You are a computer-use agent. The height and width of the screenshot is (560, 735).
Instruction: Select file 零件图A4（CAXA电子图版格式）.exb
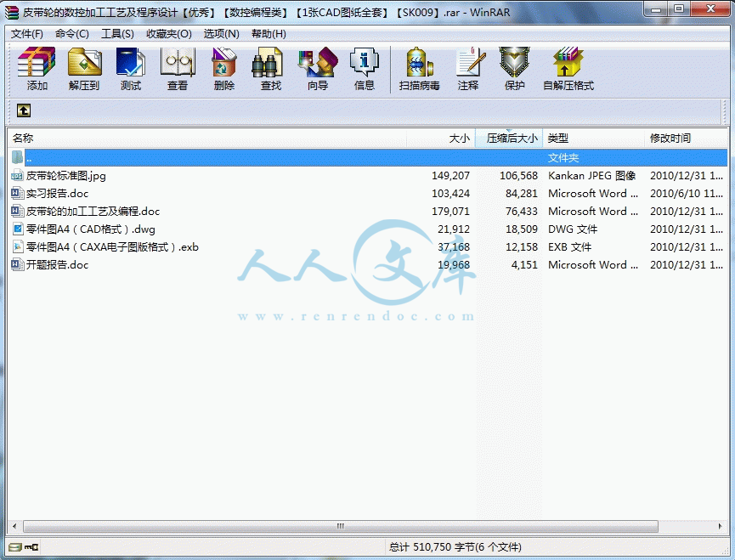(112, 247)
